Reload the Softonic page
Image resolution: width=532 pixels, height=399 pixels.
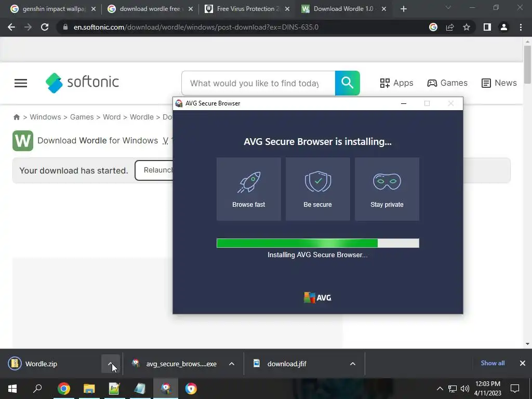pyautogui.click(x=45, y=27)
